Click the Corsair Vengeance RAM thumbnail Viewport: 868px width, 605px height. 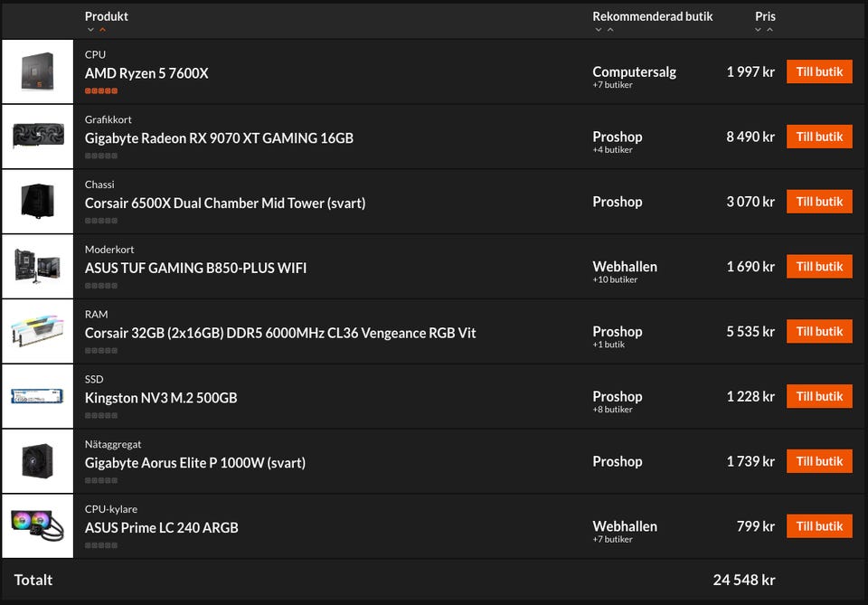pyautogui.click(x=37, y=331)
